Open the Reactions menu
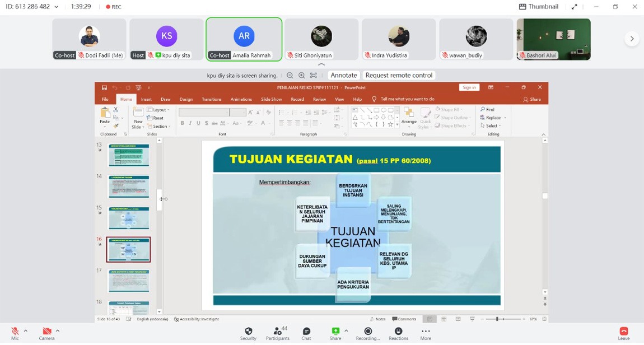The width and height of the screenshot is (644, 345). pyautogui.click(x=398, y=331)
